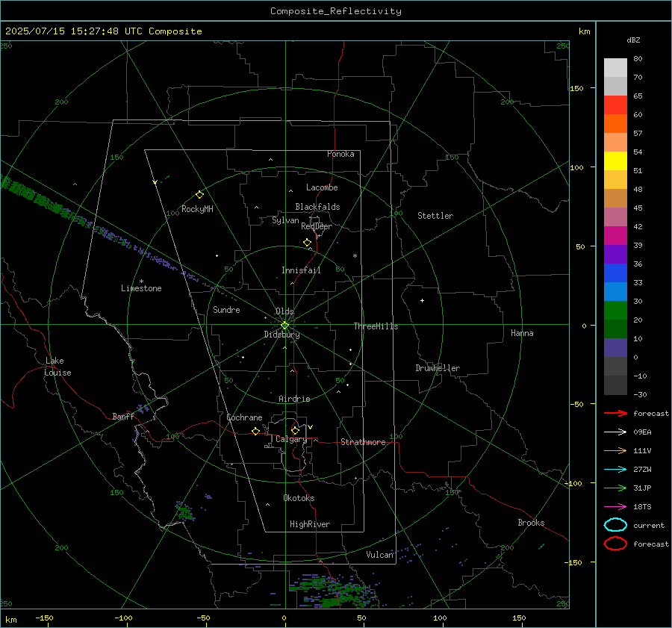Click the Drumheller label

point(438,368)
